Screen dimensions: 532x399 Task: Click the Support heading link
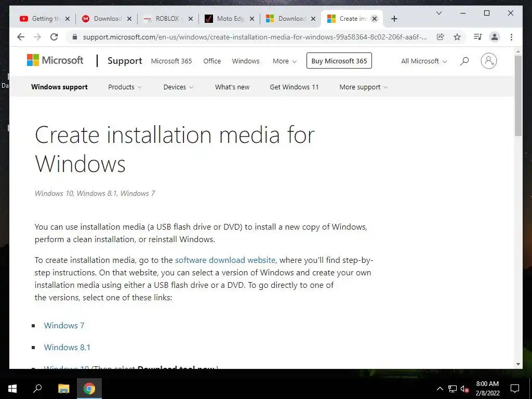[125, 61]
